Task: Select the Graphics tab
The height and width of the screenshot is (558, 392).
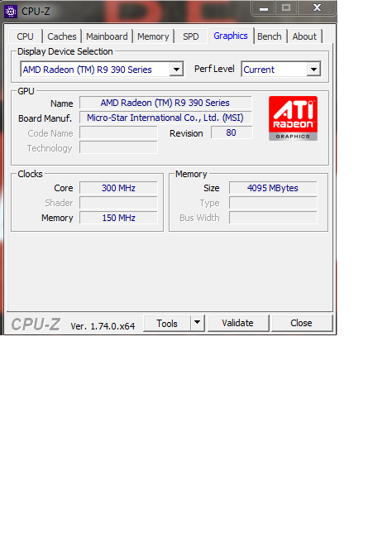Action: pyautogui.click(x=231, y=36)
